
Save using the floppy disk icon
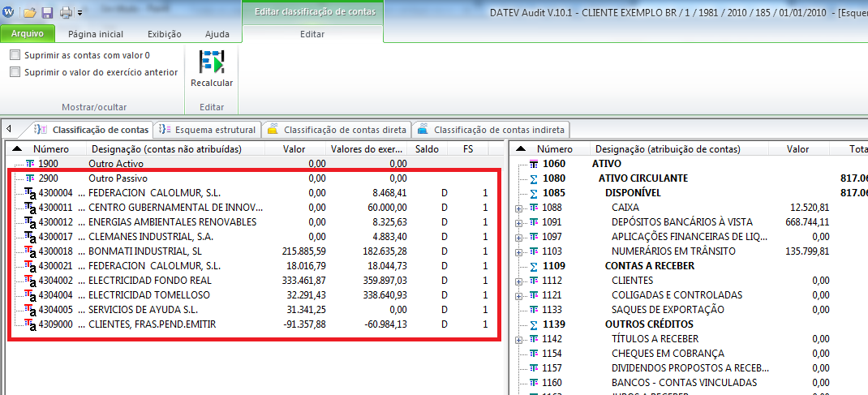[x=47, y=12]
